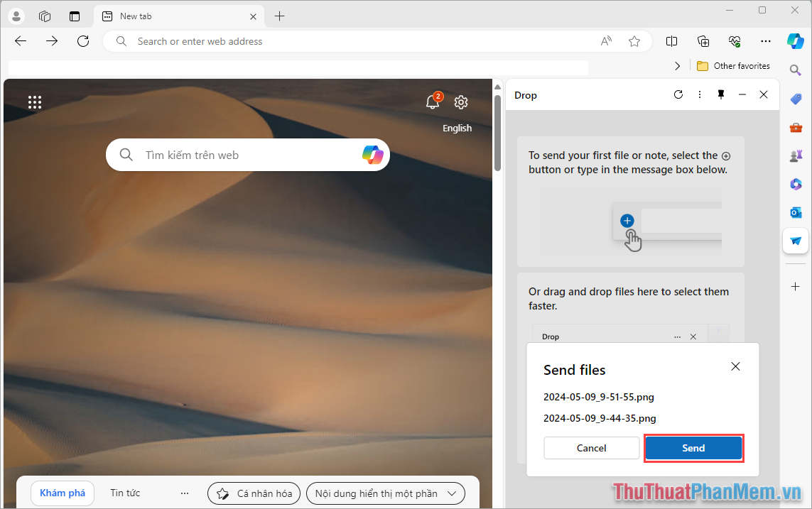Open split screen view
The image size is (812, 509).
(x=671, y=40)
